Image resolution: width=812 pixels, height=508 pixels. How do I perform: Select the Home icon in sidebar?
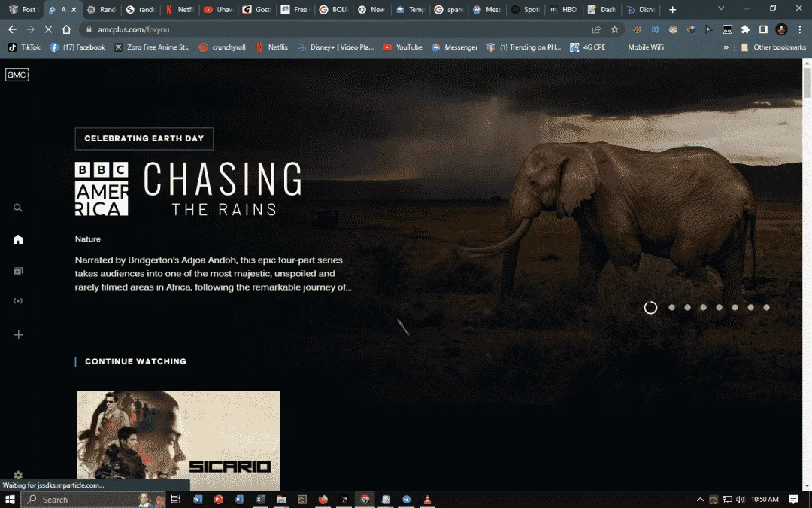18,239
